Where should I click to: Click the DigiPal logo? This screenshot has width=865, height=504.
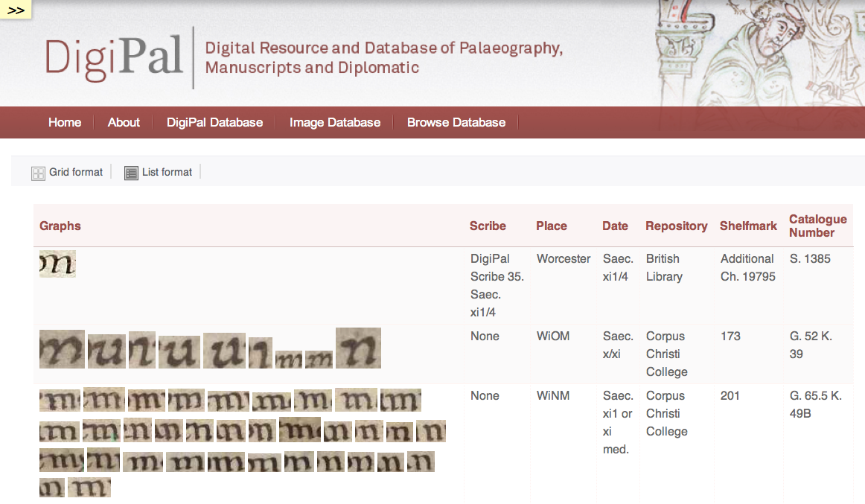point(115,57)
